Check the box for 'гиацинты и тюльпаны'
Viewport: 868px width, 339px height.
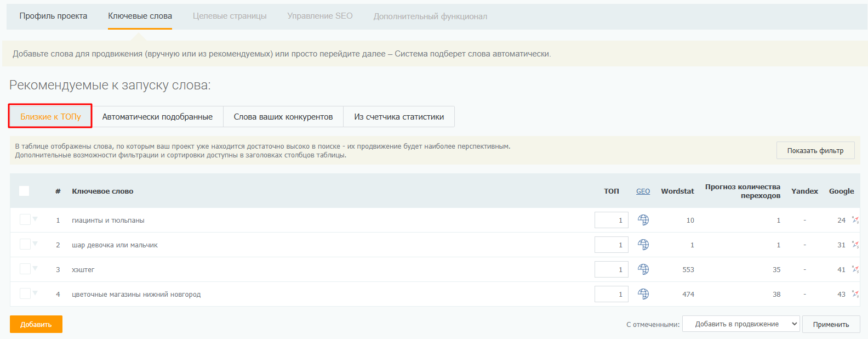[x=25, y=219]
